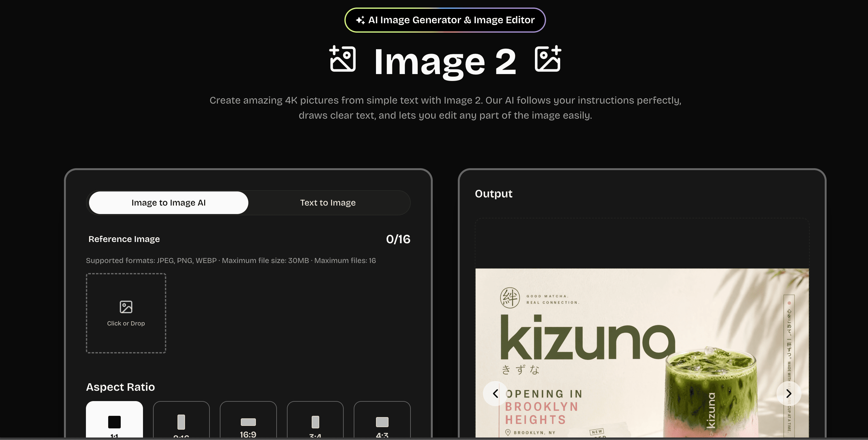Image resolution: width=868 pixels, height=440 pixels.
Task: Click the 0/16 reference image counter
Action: coord(398,239)
